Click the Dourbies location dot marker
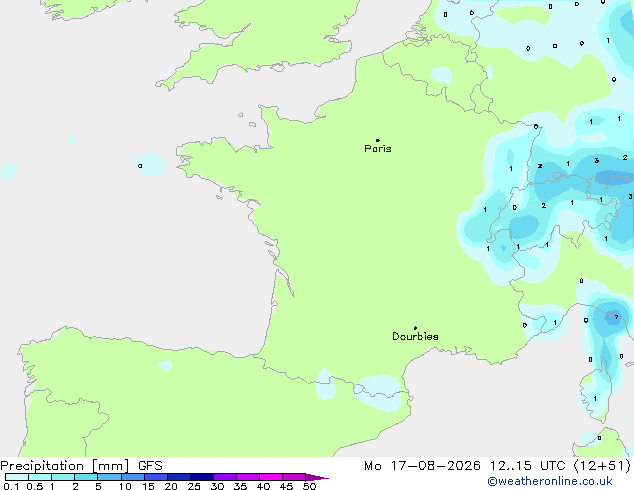The height and width of the screenshot is (490, 634). [x=415, y=328]
